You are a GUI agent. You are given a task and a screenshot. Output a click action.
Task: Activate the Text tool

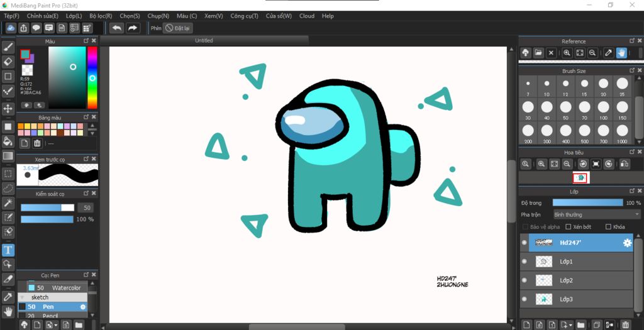click(8, 250)
